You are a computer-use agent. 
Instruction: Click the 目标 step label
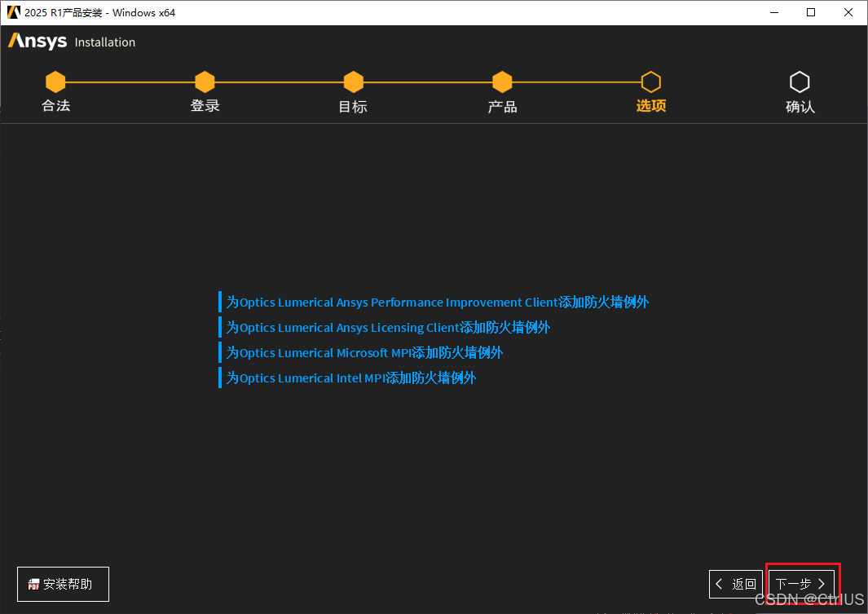click(x=353, y=106)
